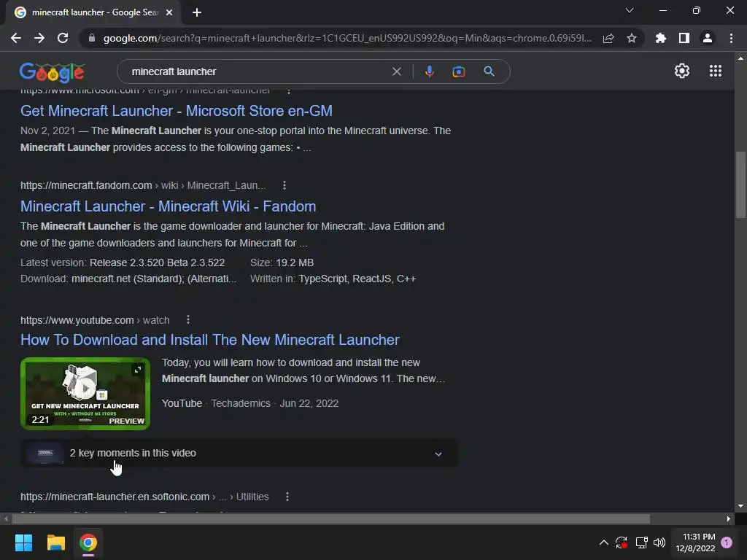This screenshot has width=747, height=560.
Task: Click the scroll right arrow
Action: coord(729,518)
